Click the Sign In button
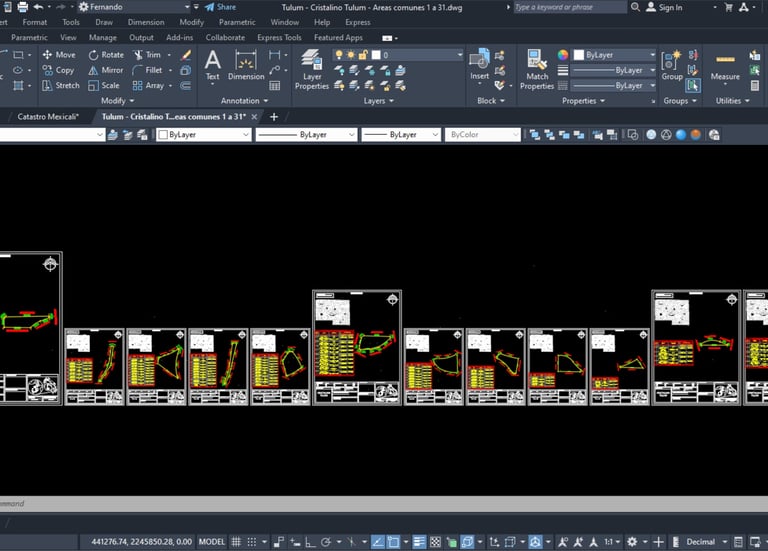Screen dimensions: 768x551 pyautogui.click(x=664, y=7)
